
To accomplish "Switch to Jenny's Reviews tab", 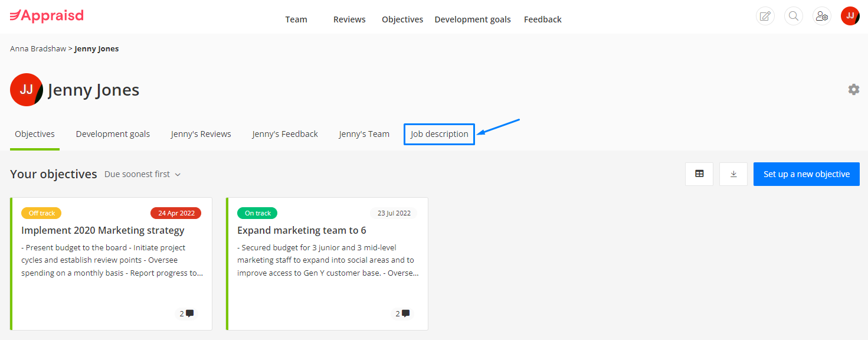I will 201,134.
